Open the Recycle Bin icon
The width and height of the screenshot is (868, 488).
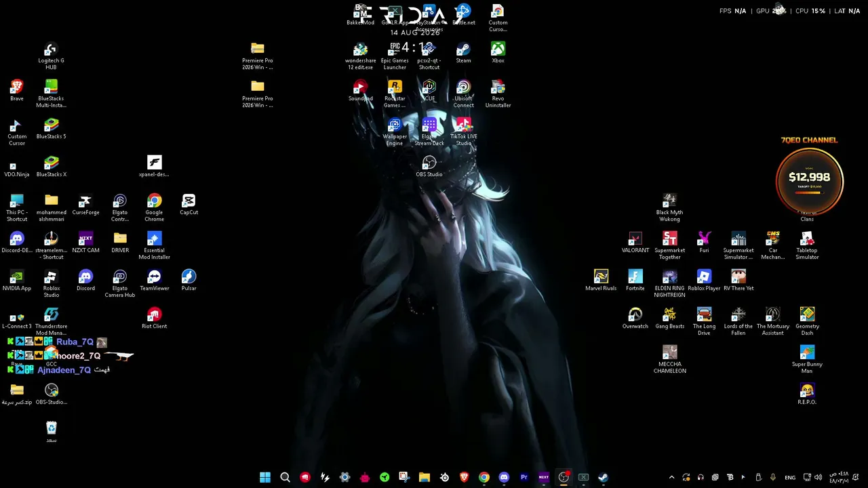[51, 432]
